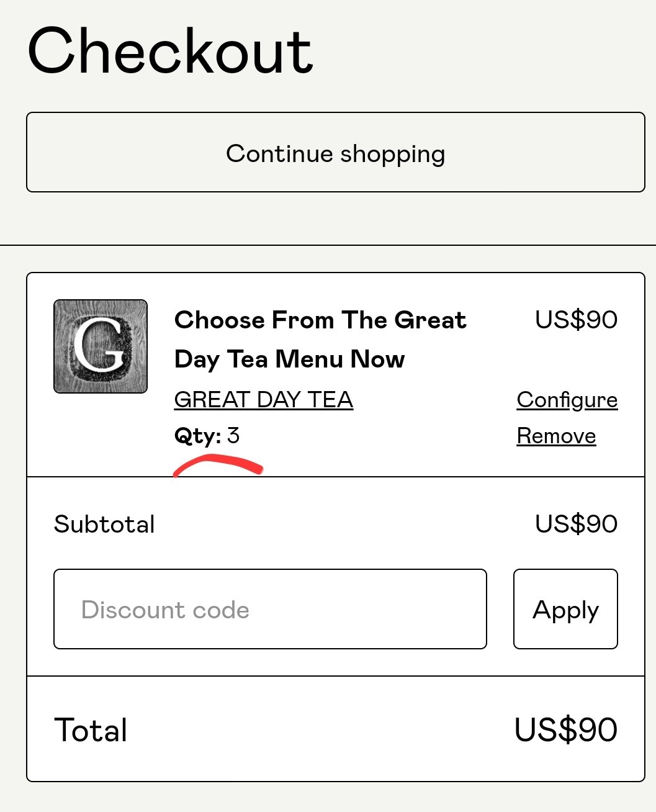Viewport: 656px width, 812px height.
Task: Open the Great Day Tea product thumbnail
Action: click(x=101, y=346)
